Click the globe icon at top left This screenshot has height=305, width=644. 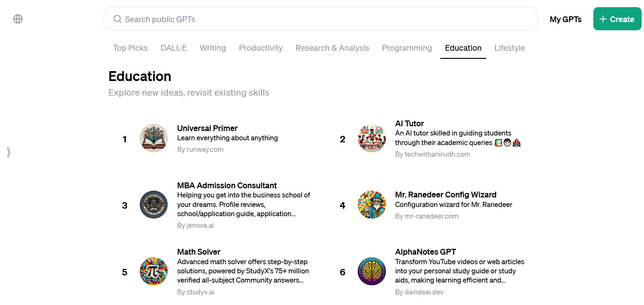(18, 19)
